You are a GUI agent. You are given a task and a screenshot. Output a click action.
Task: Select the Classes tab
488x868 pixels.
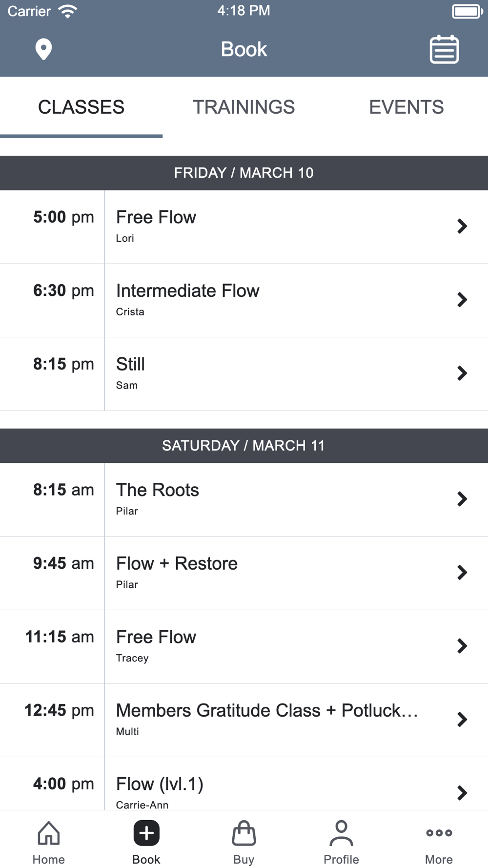pos(81,107)
